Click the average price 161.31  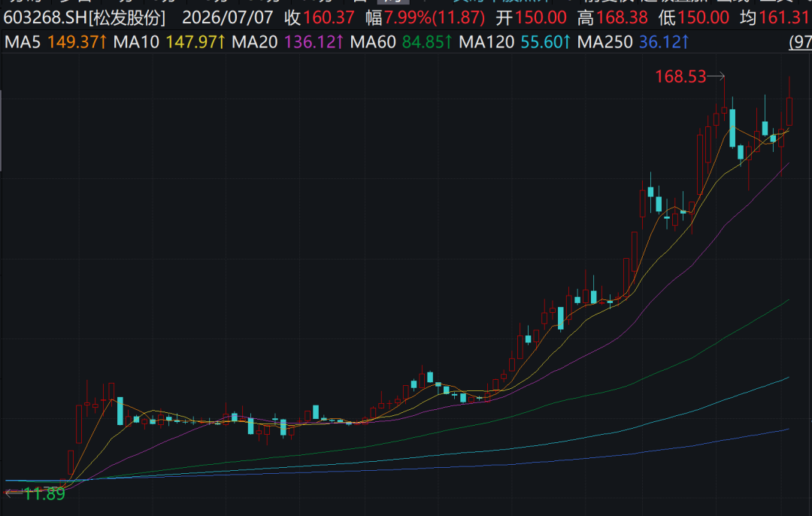tap(783, 18)
